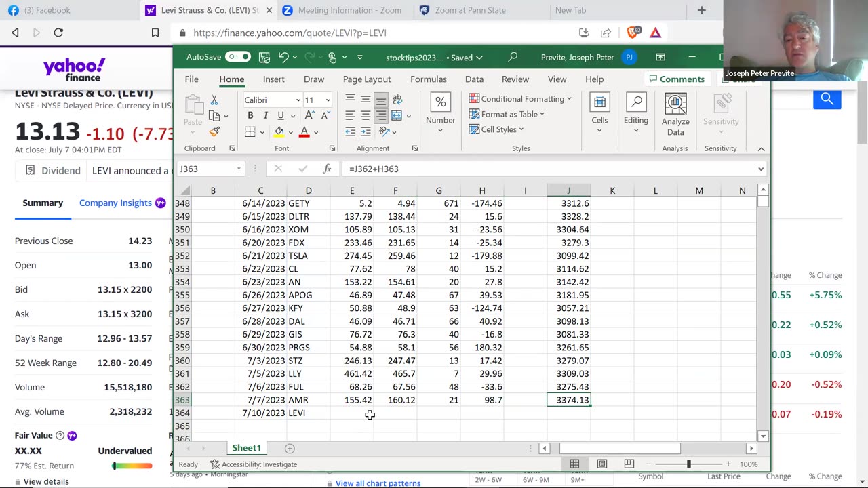Switch to the Data ribbon tab
This screenshot has width=868, height=488.
pos(474,79)
